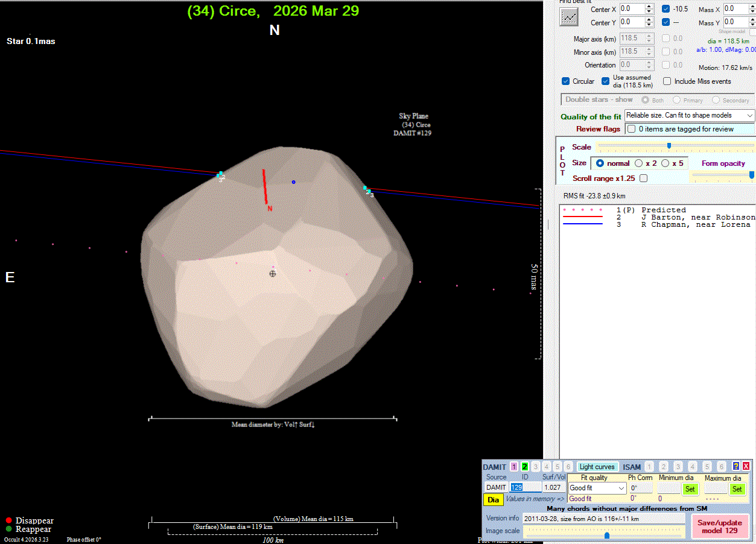Adjust the Image scale slider handle
The height and width of the screenshot is (544, 756).
pos(606,535)
